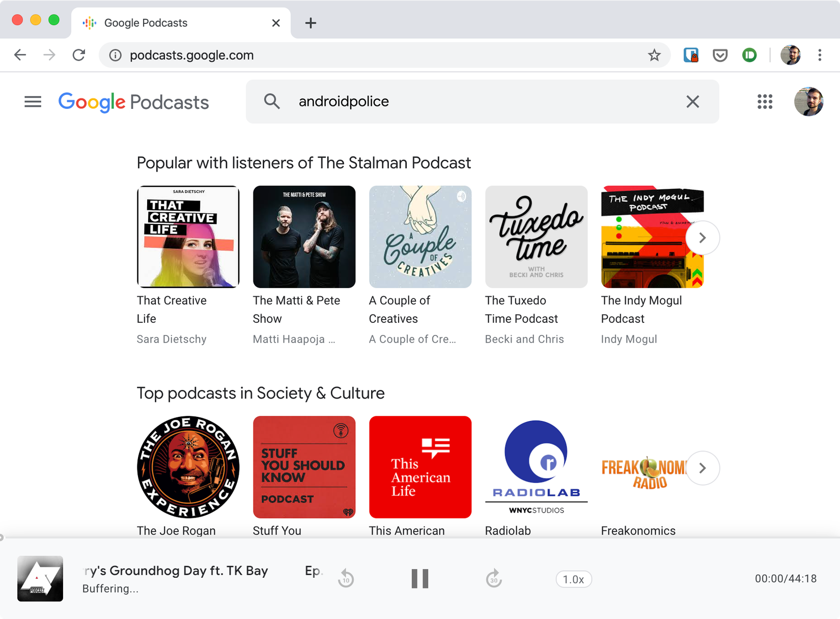Go back to previous page
840x619 pixels.
point(20,55)
